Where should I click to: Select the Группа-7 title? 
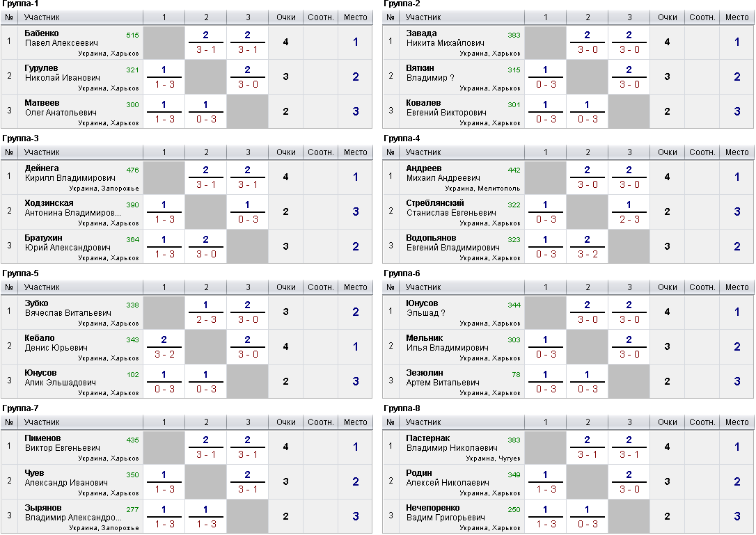[20, 408]
